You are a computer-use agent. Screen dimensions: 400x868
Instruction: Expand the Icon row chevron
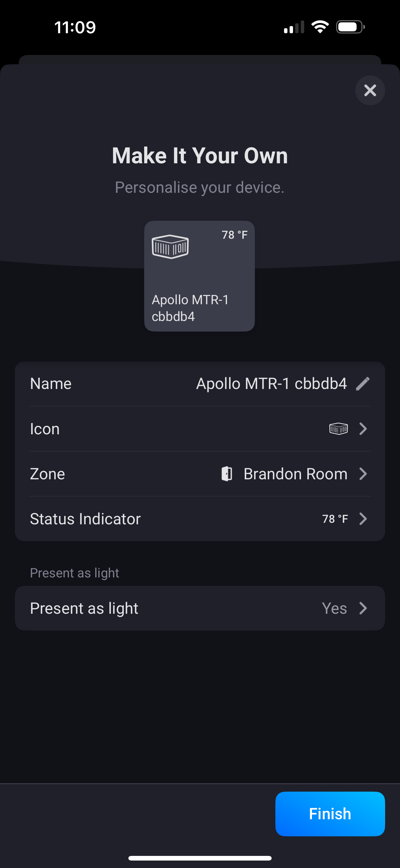363,429
